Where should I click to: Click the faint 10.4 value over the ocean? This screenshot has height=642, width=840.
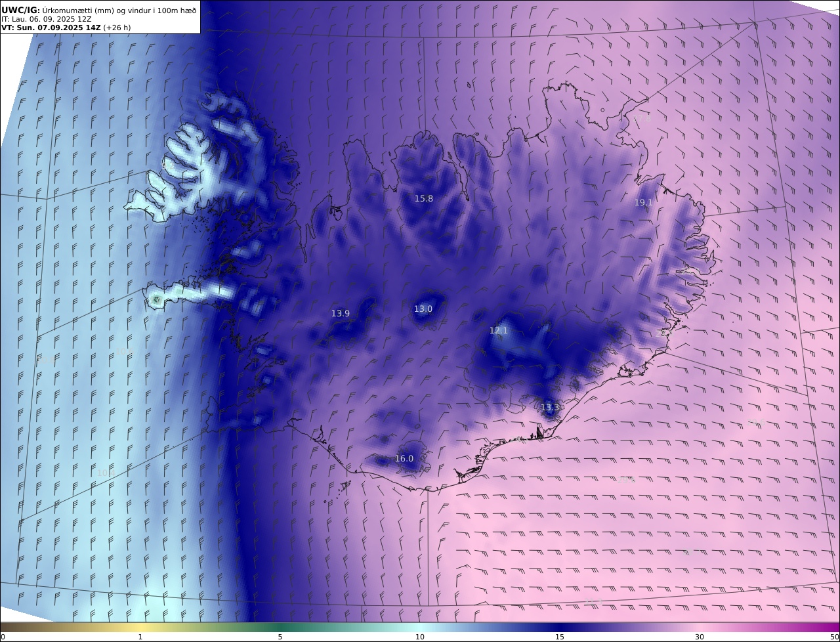tap(106, 473)
